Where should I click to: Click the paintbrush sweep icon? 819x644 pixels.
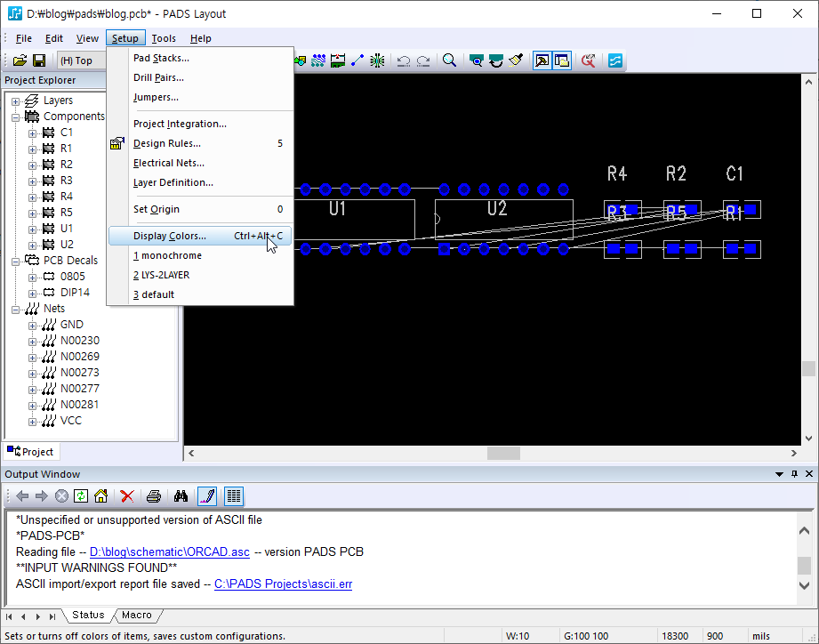(x=516, y=60)
